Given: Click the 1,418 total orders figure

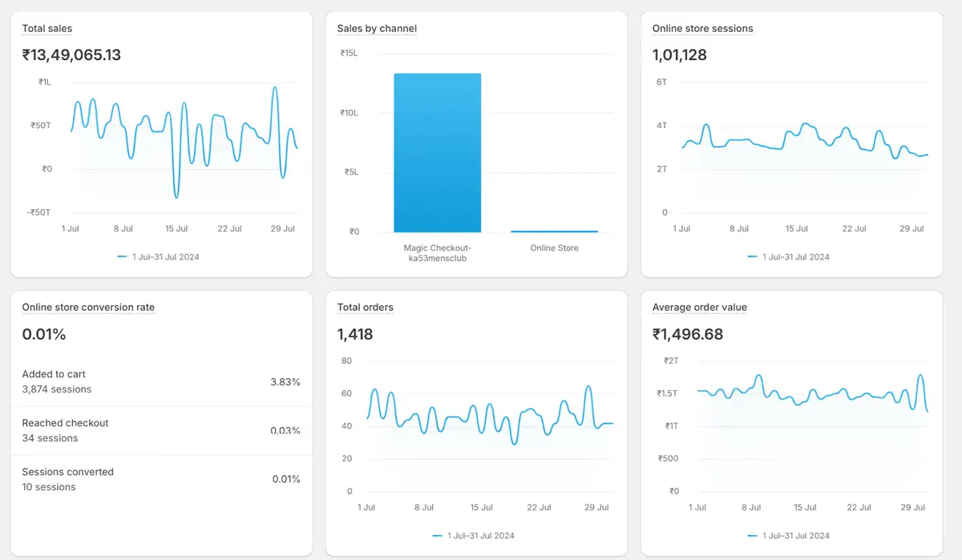Looking at the screenshot, I should [355, 335].
